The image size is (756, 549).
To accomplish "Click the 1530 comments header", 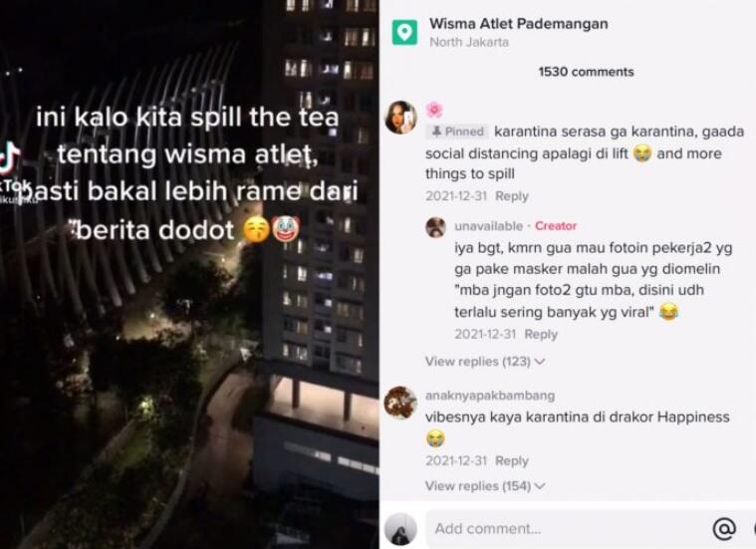I will pyautogui.click(x=586, y=72).
